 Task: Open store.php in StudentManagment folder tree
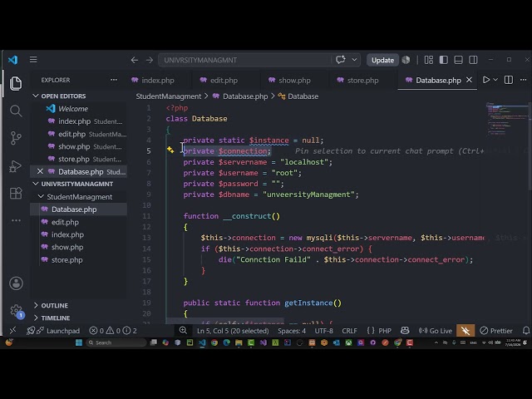[66, 260]
